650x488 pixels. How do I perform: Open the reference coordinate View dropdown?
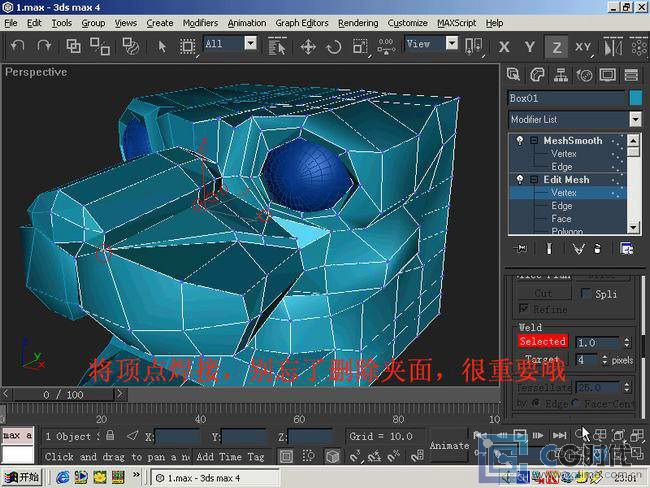tap(452, 43)
